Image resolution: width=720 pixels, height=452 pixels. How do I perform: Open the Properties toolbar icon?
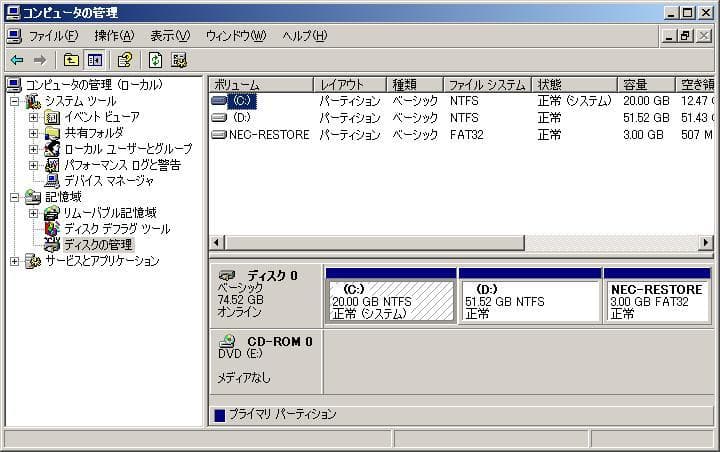pos(125,60)
